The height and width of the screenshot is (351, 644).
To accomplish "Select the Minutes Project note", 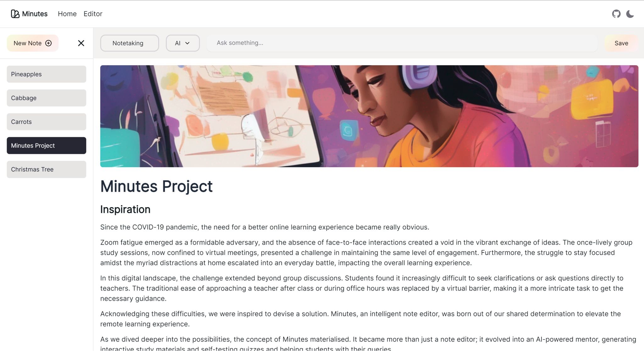I will 46,145.
